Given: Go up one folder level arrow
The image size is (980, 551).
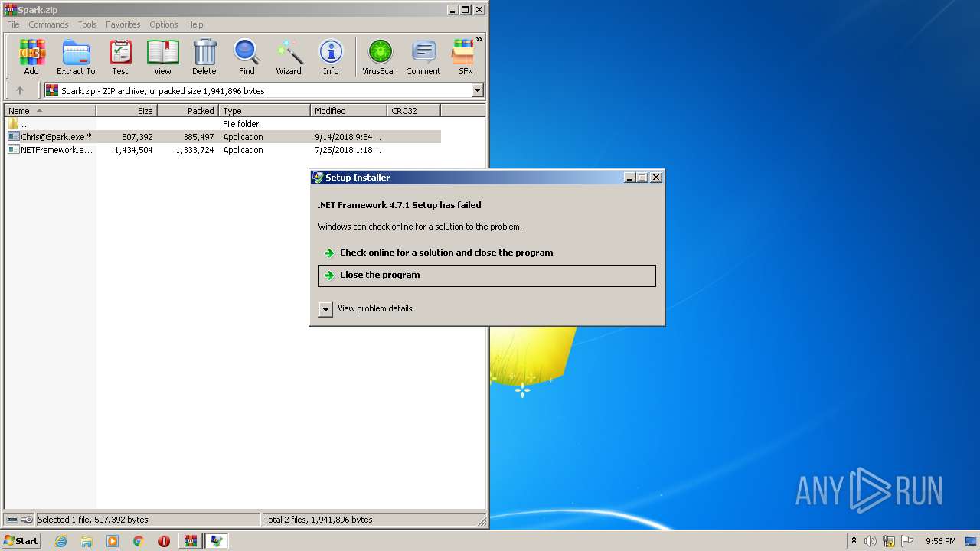Looking at the screenshot, I should [x=20, y=90].
